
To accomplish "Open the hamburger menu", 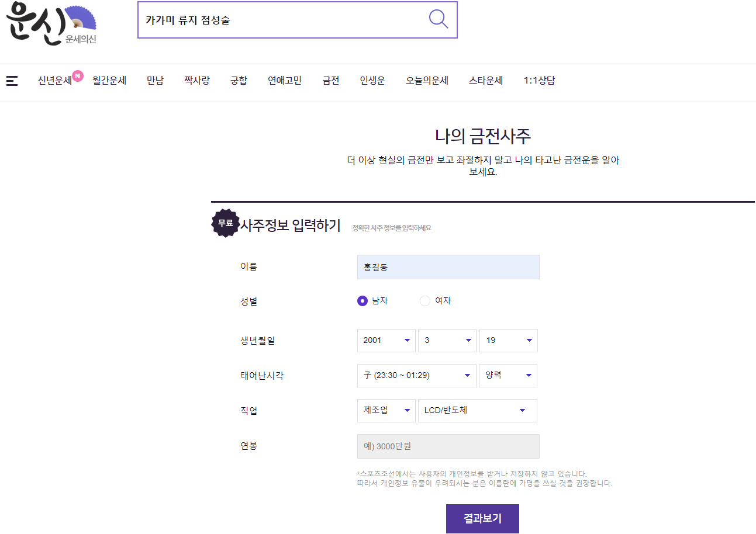I will coord(12,81).
